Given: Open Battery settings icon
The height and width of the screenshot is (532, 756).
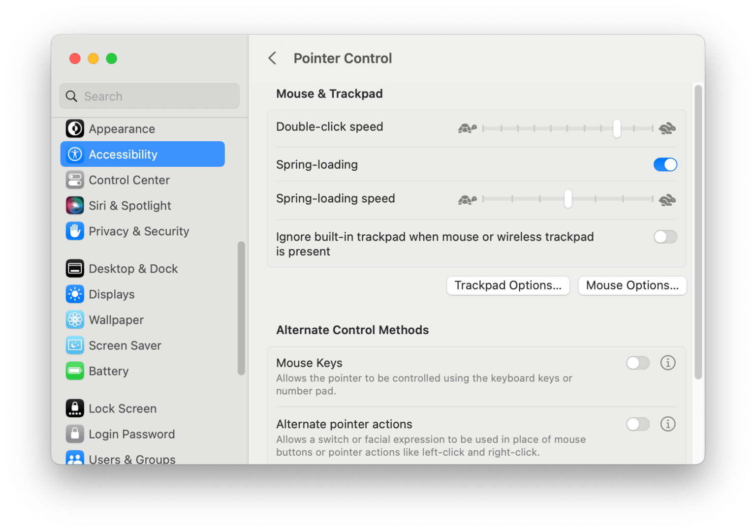Looking at the screenshot, I should pyautogui.click(x=75, y=371).
